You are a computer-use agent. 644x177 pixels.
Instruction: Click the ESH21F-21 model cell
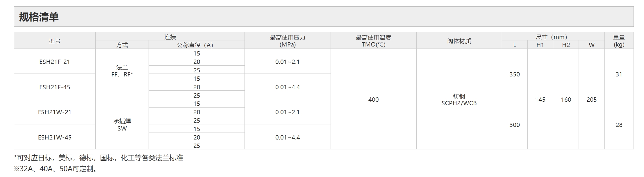(55, 62)
